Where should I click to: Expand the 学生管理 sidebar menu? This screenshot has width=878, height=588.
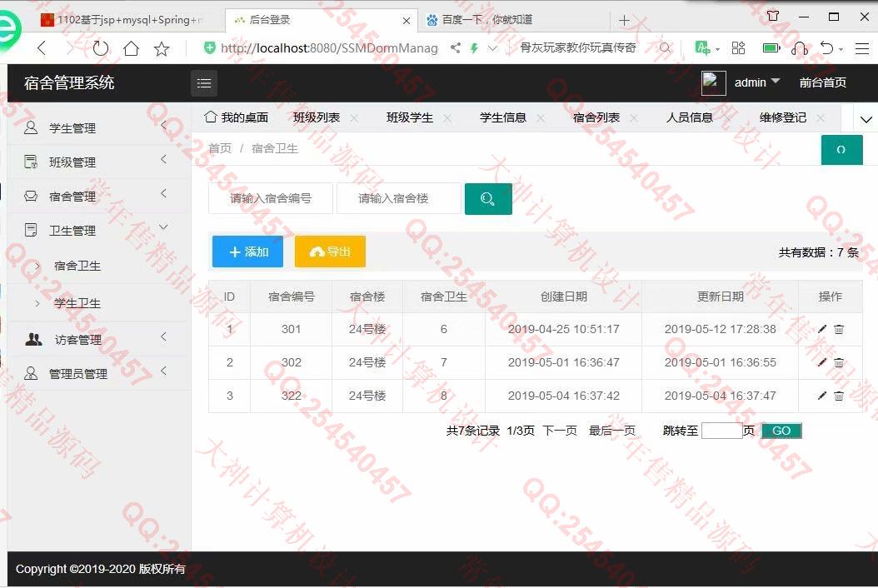[x=99, y=128]
